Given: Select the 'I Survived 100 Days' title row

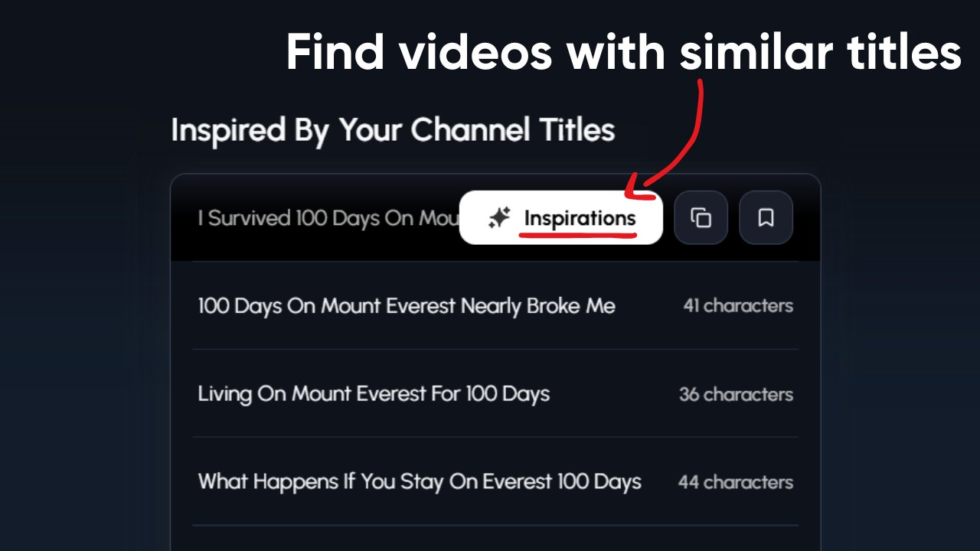Looking at the screenshot, I should (495, 218).
